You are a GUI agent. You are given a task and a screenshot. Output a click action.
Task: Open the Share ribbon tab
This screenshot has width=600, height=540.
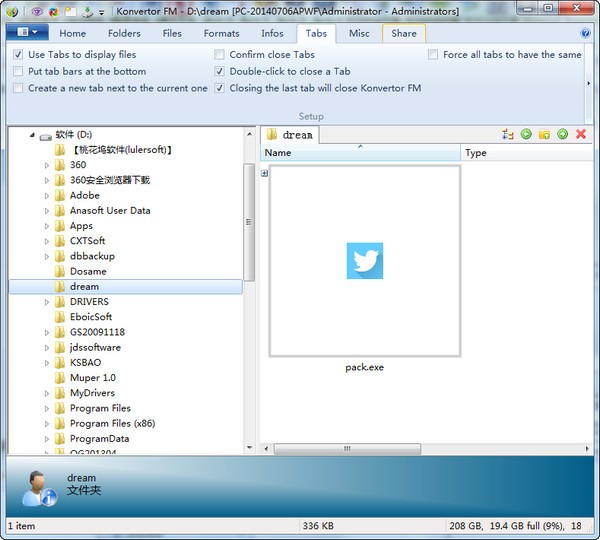(404, 33)
